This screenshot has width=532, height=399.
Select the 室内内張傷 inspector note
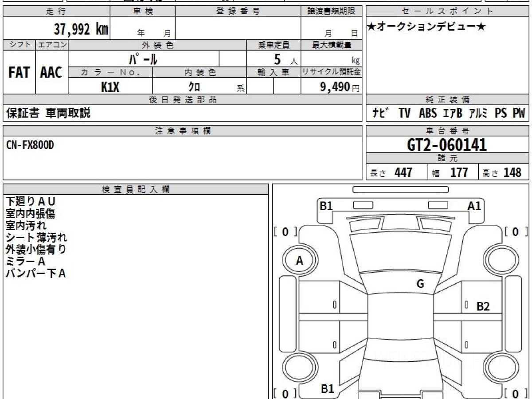click(x=30, y=214)
